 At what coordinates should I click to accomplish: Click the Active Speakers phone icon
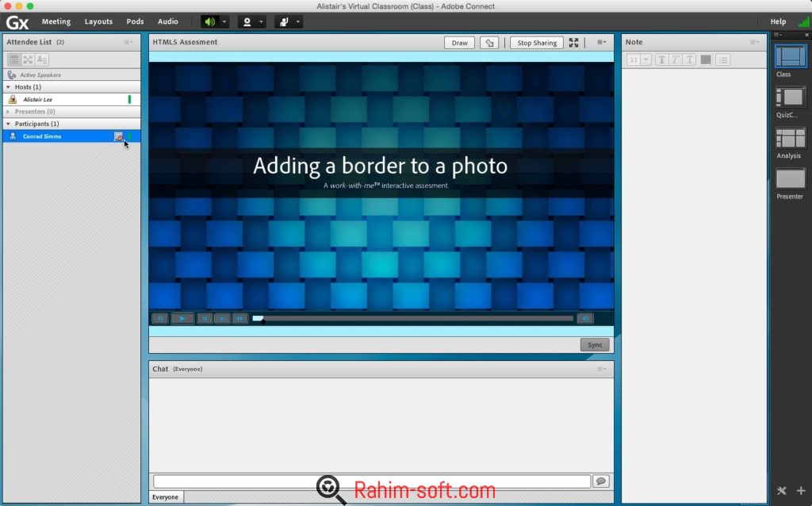click(x=12, y=75)
